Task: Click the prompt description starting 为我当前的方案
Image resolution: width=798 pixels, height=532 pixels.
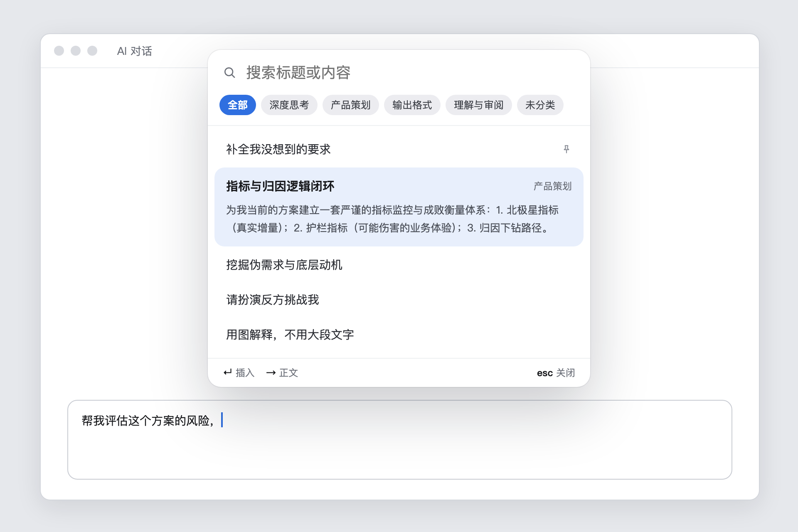Action: coord(392,219)
